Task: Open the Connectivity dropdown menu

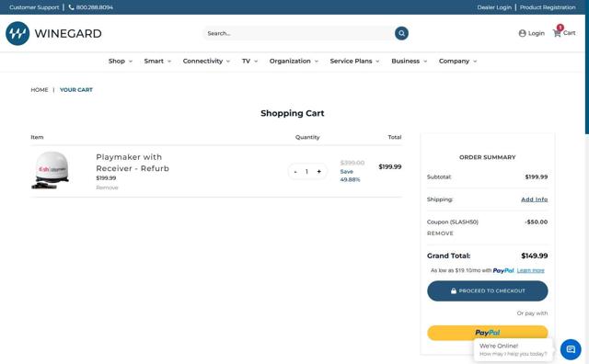Action: pos(206,61)
